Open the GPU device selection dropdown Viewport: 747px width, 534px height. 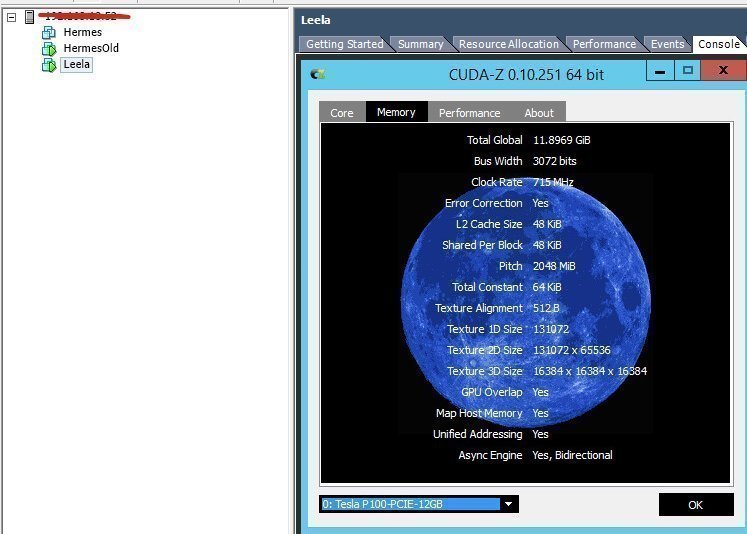pos(509,504)
